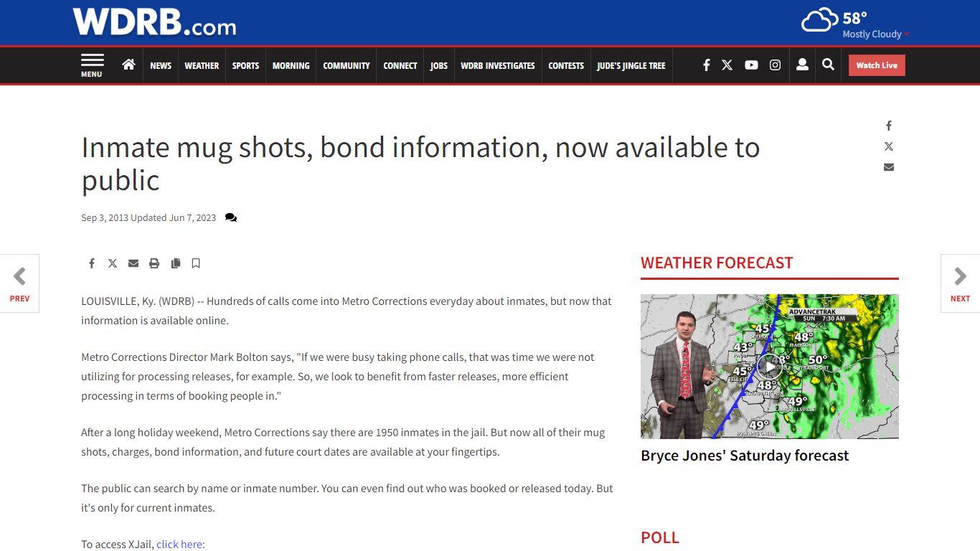Click the Watch Live button

coord(877,65)
